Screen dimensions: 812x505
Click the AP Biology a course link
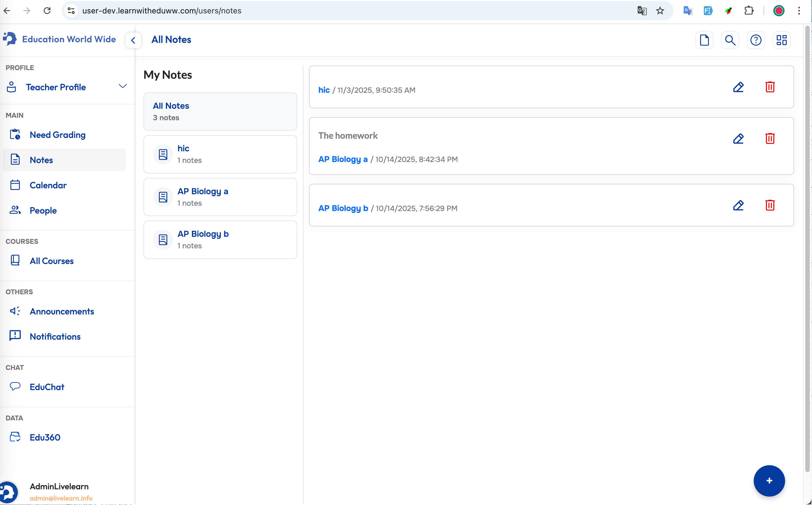343,159
